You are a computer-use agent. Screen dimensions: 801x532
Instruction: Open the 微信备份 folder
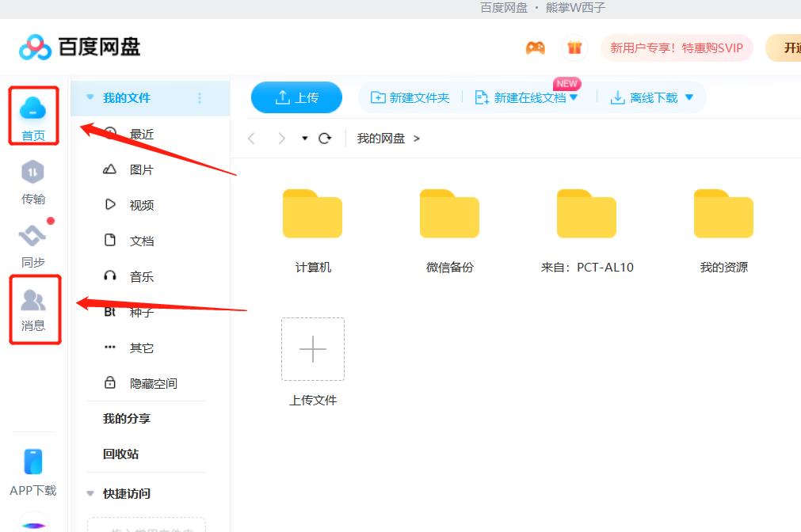(449, 215)
